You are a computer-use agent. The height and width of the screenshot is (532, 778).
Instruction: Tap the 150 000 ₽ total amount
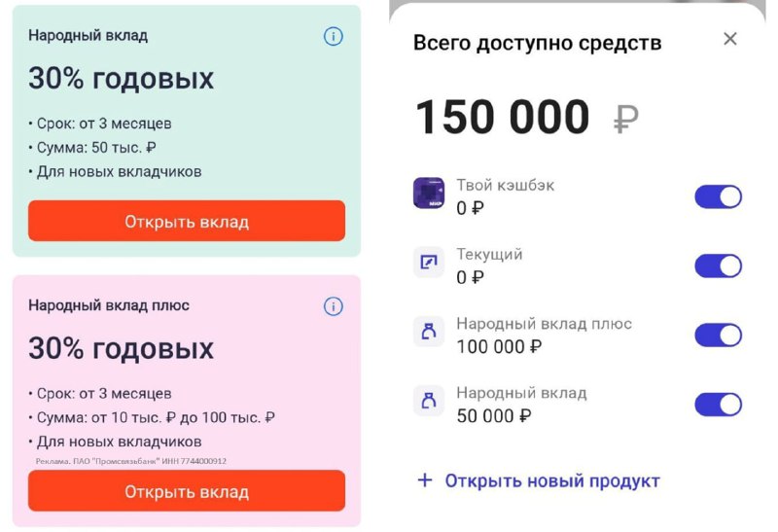tap(526, 117)
